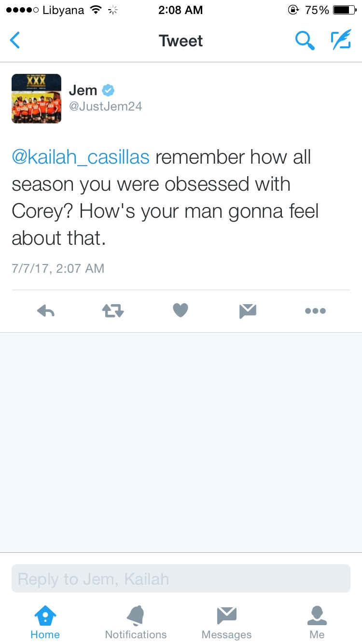
Task: Open search with magnifying glass icon
Action: [x=305, y=41]
